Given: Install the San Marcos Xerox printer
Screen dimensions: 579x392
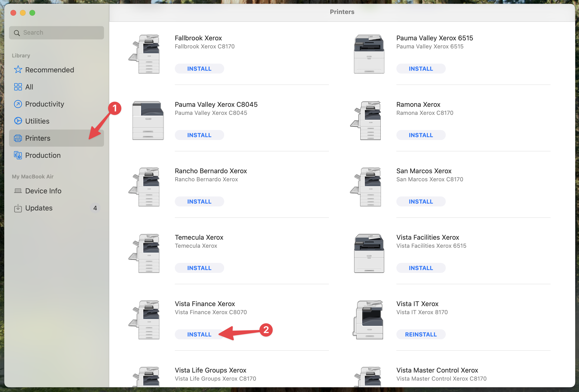Looking at the screenshot, I should click(421, 202).
